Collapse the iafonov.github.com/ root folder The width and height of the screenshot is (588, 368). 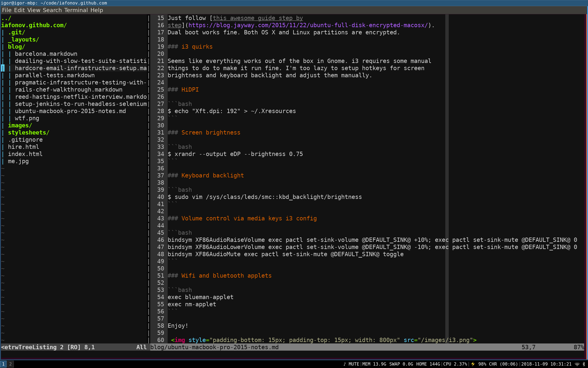tap(34, 25)
